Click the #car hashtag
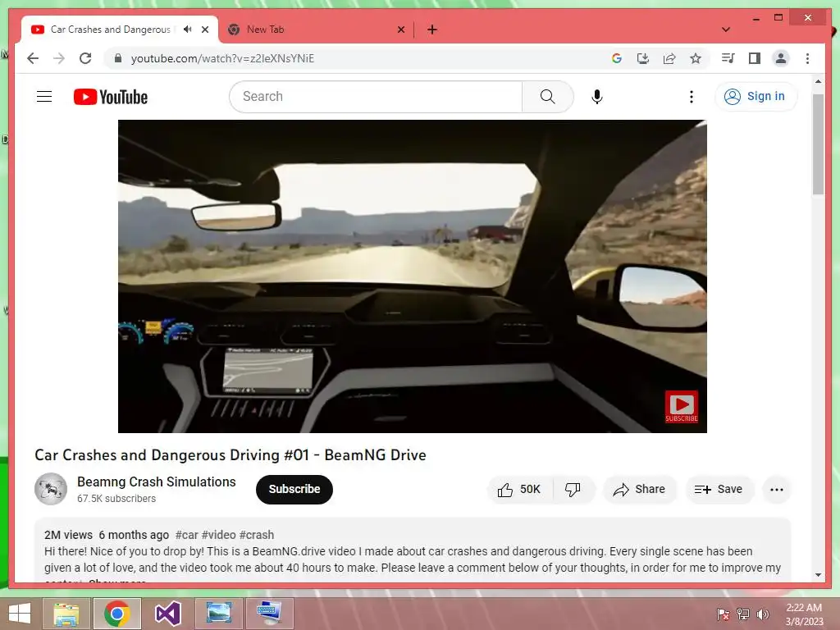 pyautogui.click(x=187, y=535)
